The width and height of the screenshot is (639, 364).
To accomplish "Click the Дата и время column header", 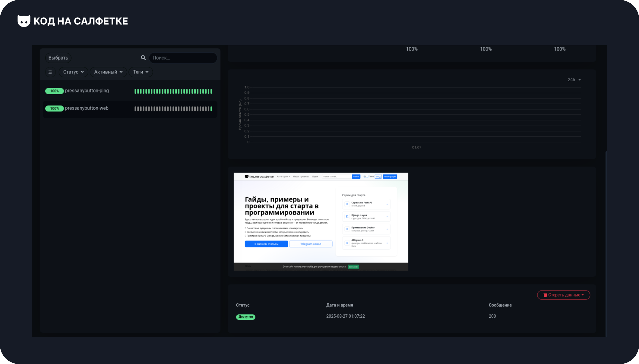I will (x=339, y=305).
